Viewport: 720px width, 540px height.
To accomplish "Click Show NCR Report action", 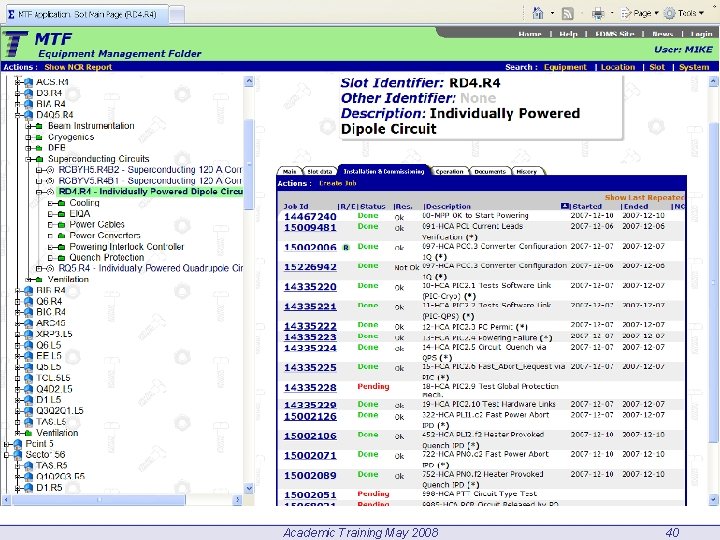I will click(78, 67).
